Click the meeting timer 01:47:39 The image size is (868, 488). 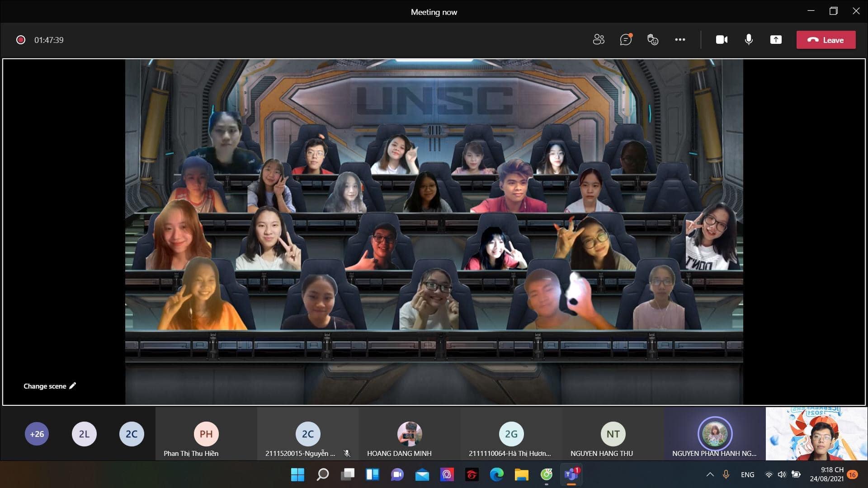click(x=49, y=40)
